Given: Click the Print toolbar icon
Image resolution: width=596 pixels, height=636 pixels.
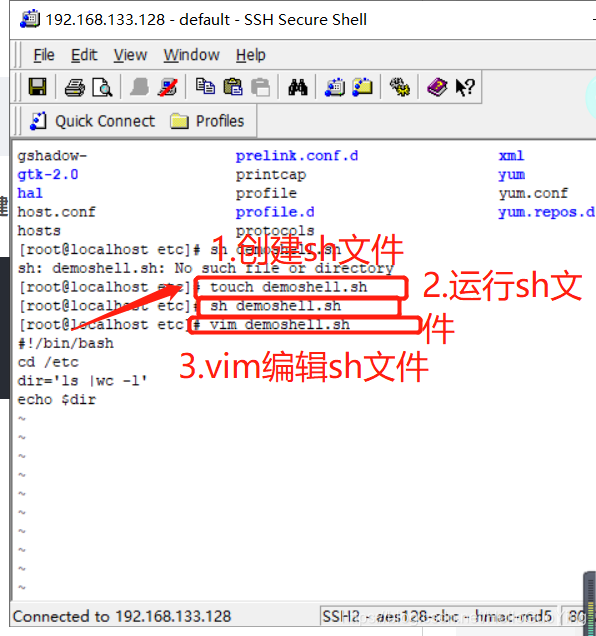Looking at the screenshot, I should [x=75, y=87].
